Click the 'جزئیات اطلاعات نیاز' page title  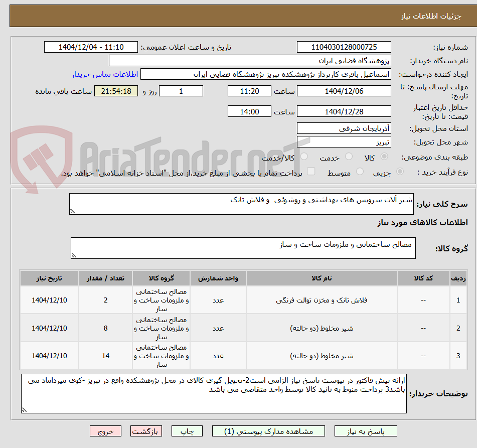tap(431, 16)
